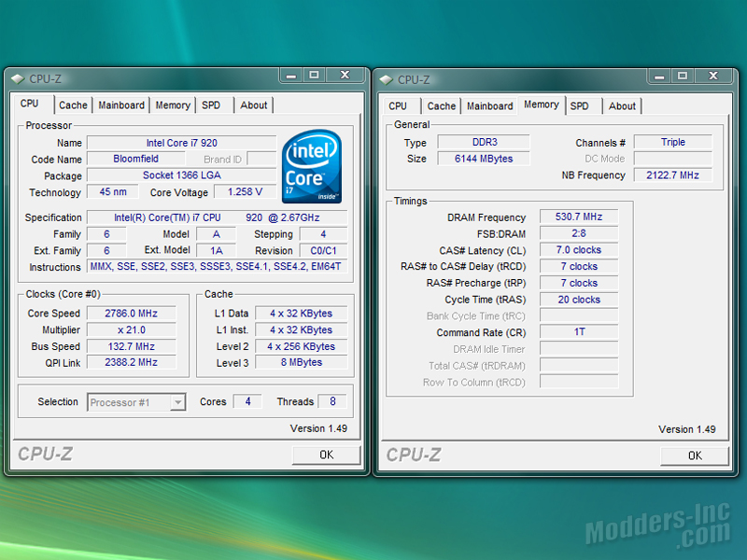The height and width of the screenshot is (560, 747).
Task: Click the Specification field with 2.67GHz
Action: [217, 217]
